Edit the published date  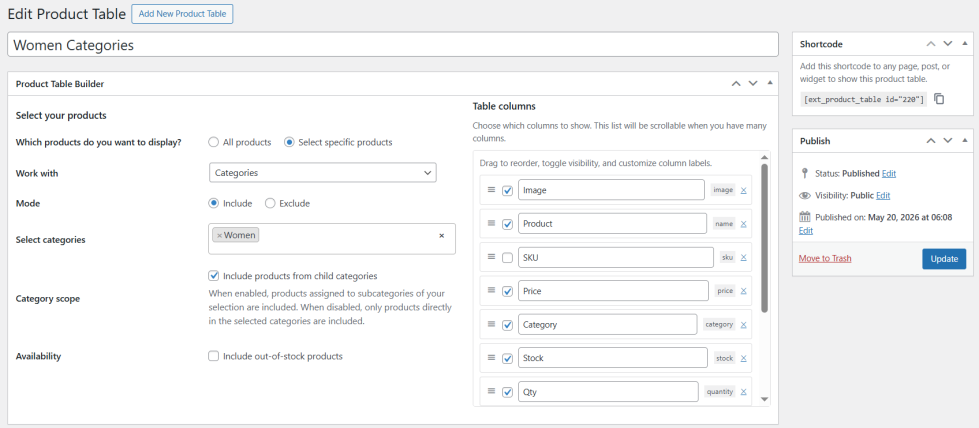point(805,231)
